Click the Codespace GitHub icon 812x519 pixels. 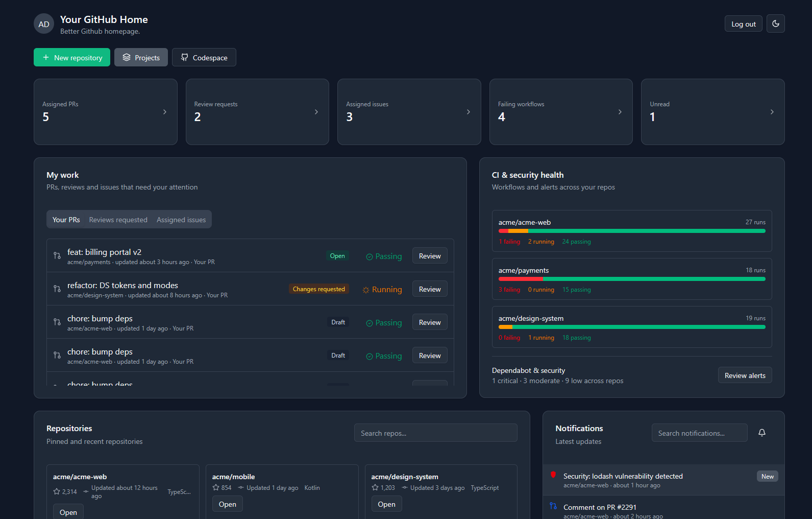click(x=185, y=57)
